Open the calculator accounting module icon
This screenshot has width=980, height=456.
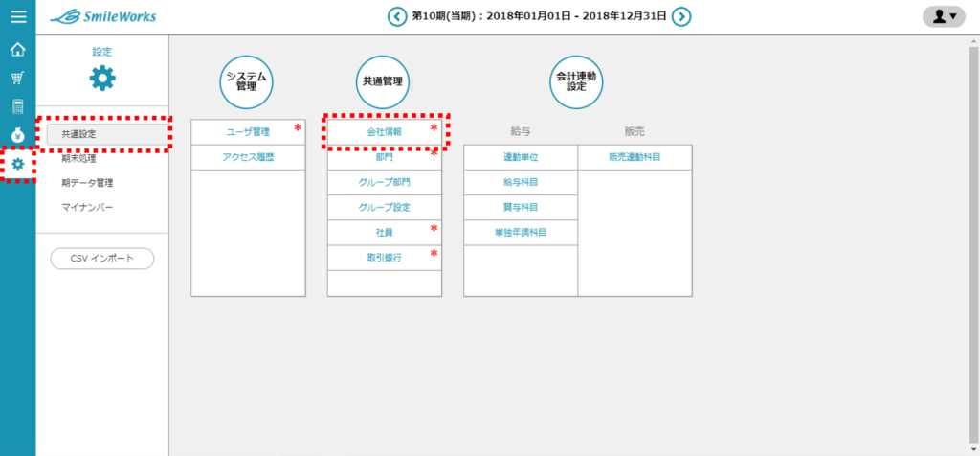pos(17,106)
